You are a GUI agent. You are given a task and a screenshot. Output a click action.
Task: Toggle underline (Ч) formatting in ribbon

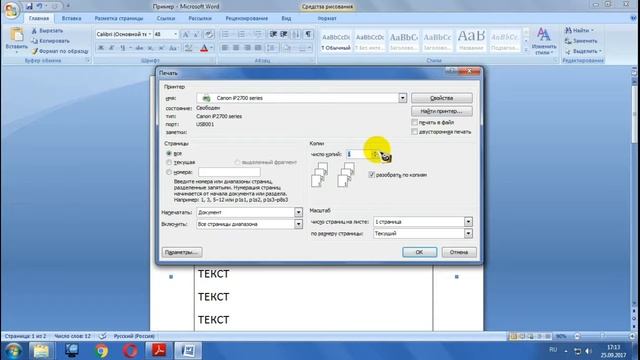[122, 48]
